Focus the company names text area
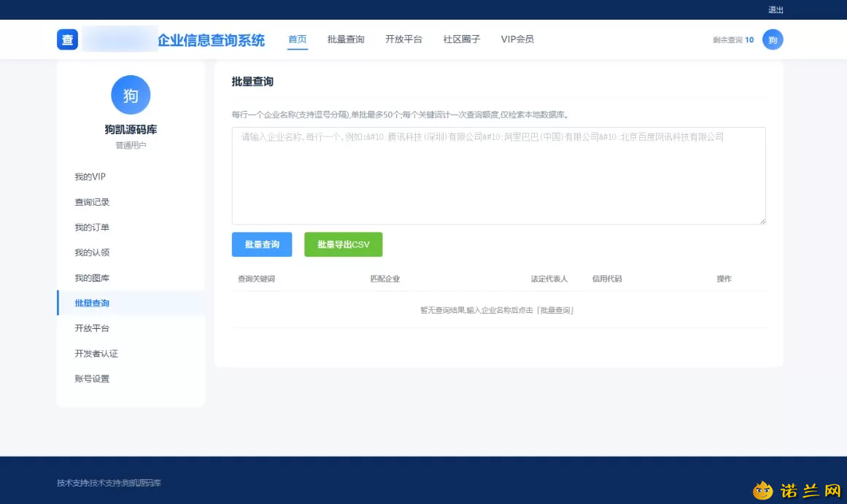This screenshot has width=847, height=504. (498, 176)
